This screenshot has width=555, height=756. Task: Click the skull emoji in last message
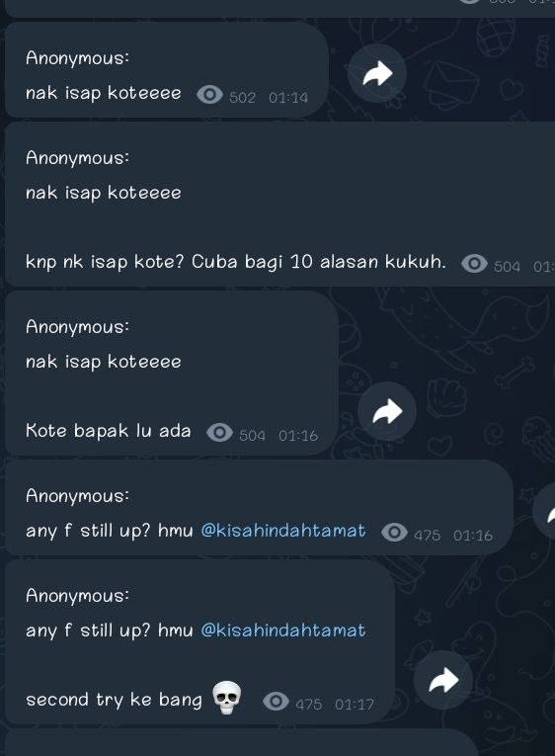(227, 698)
